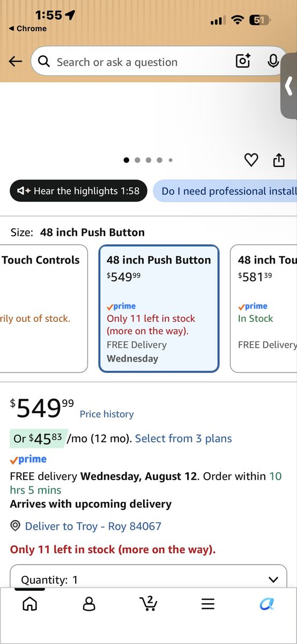Open camera lens search icon

pyautogui.click(x=243, y=61)
